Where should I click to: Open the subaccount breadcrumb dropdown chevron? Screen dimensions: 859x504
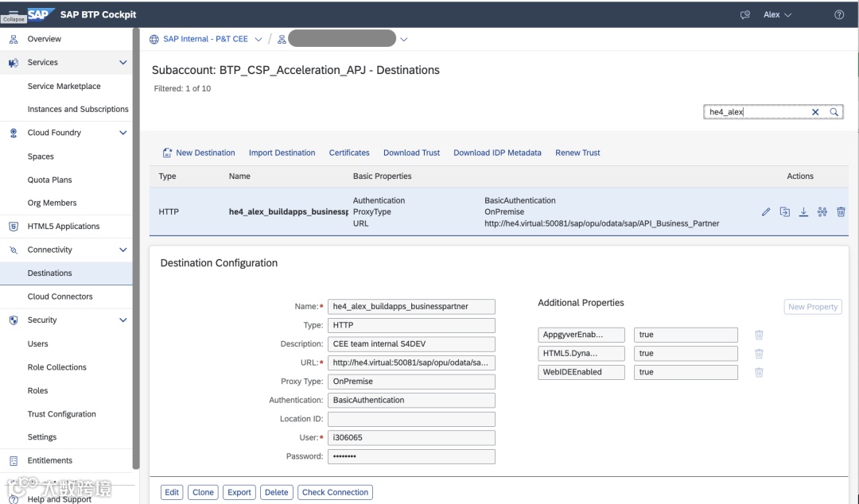click(x=404, y=40)
